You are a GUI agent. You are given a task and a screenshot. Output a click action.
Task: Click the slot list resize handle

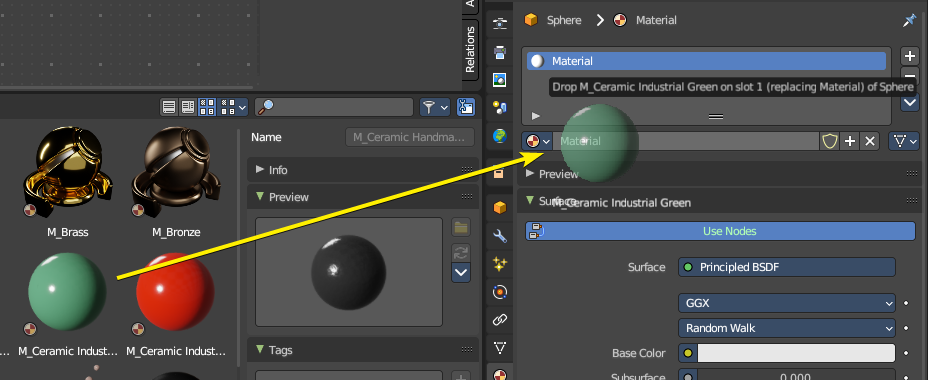pyautogui.click(x=716, y=117)
